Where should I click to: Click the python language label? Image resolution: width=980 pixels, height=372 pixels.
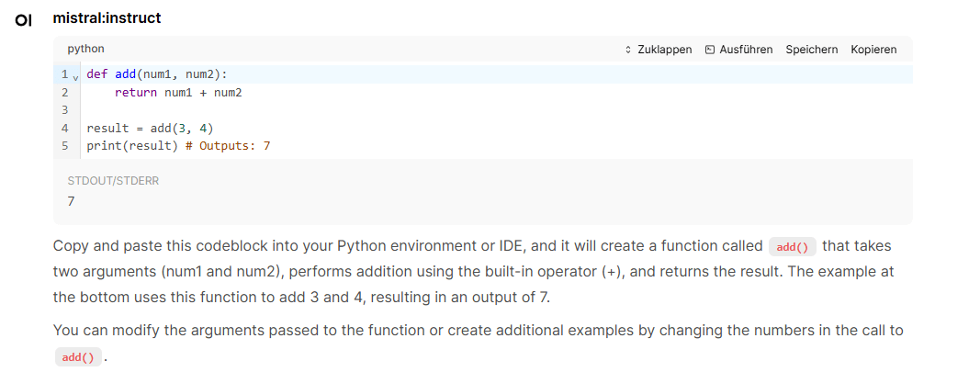pyautogui.click(x=86, y=49)
